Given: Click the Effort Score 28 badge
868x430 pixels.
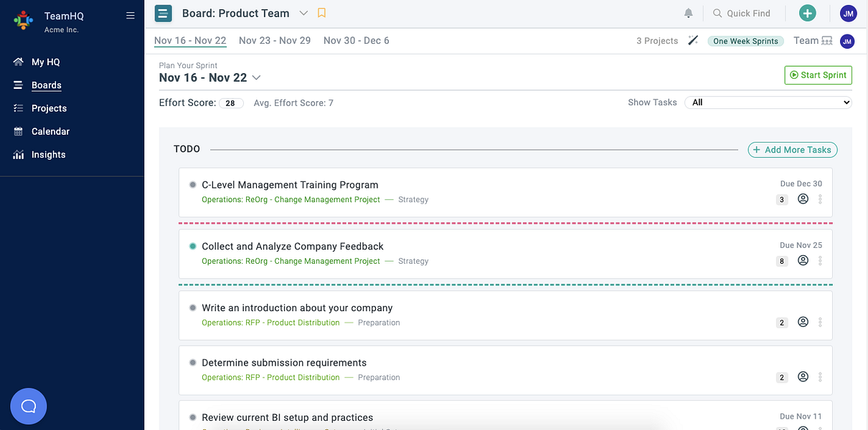Looking at the screenshot, I should (x=230, y=103).
